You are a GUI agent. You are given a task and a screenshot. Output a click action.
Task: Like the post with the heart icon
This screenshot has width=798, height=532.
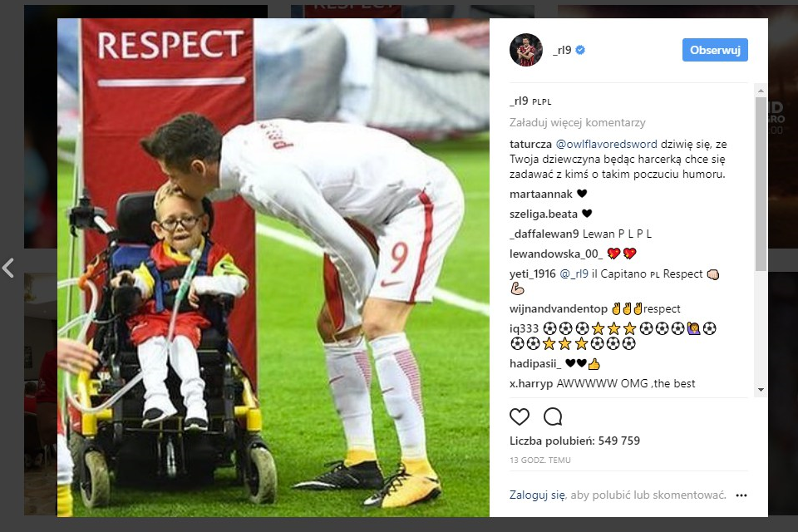(519, 416)
